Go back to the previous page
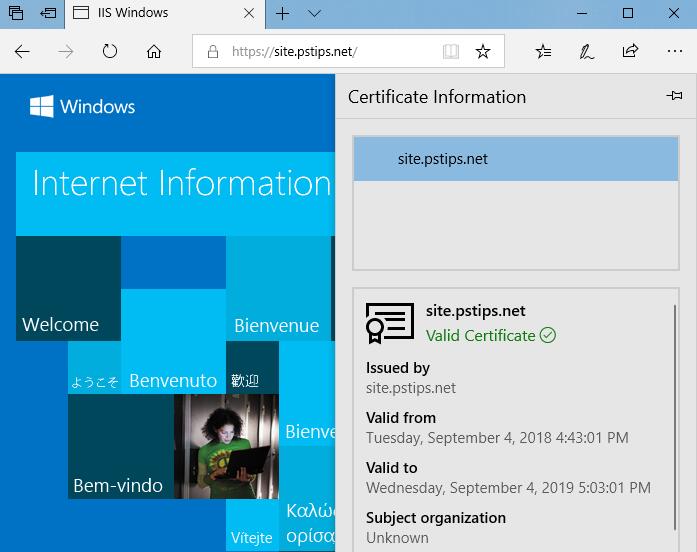Viewport: 697px width, 552px height. point(22,52)
